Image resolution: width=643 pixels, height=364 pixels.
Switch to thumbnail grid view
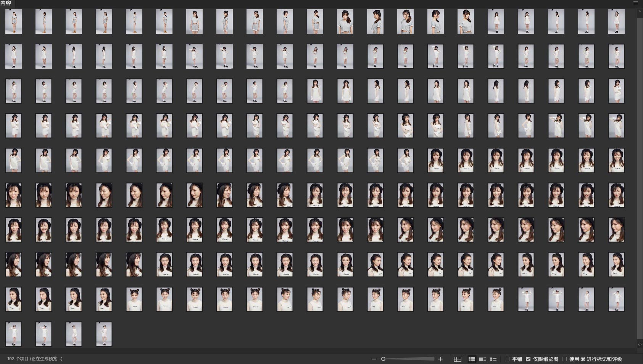(x=472, y=359)
